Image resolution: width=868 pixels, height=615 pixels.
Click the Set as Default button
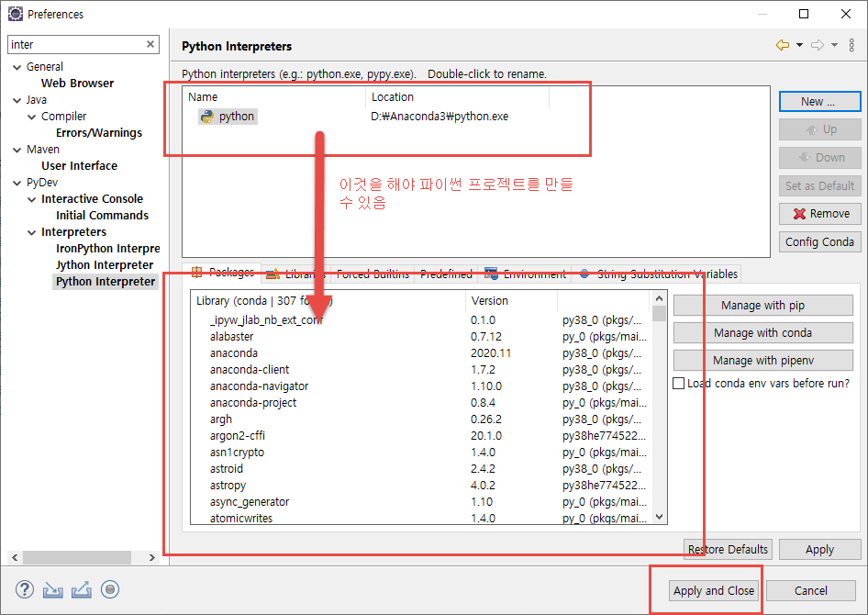(x=820, y=186)
